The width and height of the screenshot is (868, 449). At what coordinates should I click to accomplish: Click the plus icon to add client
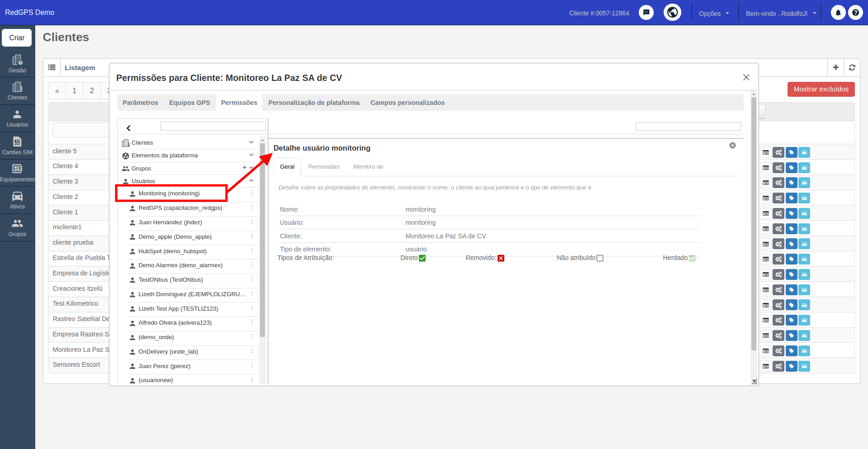835,67
